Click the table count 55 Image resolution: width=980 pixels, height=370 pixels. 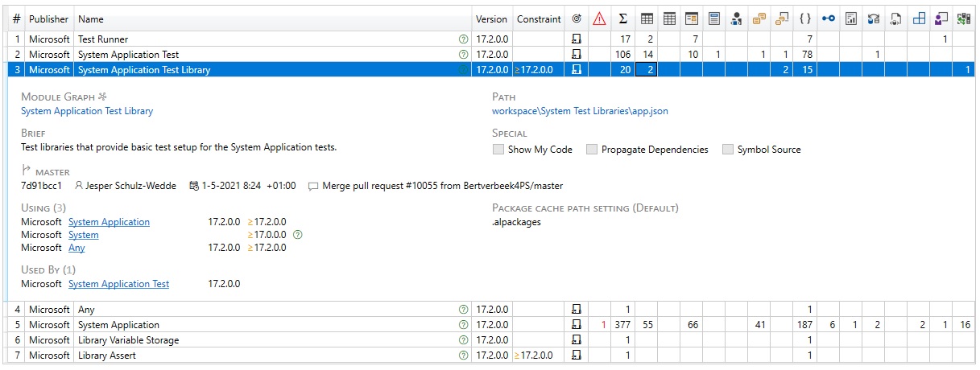(648, 325)
